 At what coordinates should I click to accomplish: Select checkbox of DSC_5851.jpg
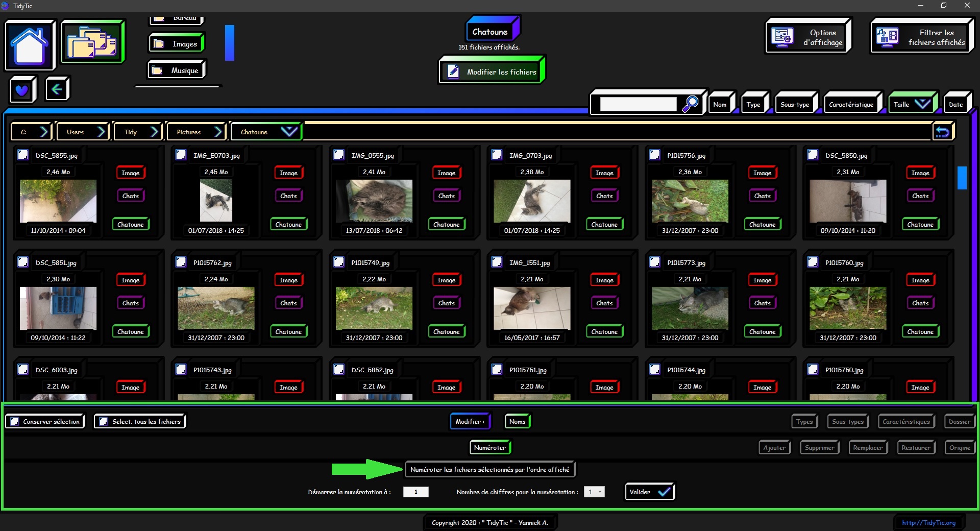pyautogui.click(x=23, y=262)
